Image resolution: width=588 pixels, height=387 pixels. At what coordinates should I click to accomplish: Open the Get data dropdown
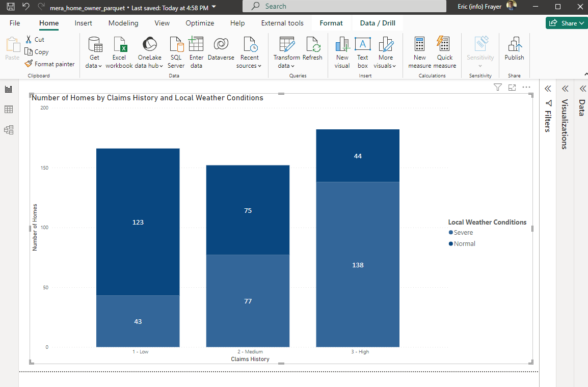tap(94, 66)
